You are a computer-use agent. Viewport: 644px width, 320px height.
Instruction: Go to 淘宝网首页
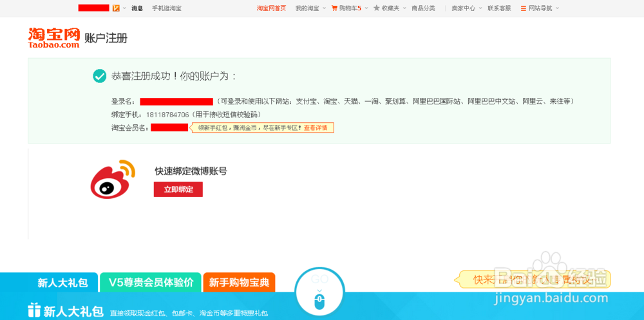[x=272, y=8]
